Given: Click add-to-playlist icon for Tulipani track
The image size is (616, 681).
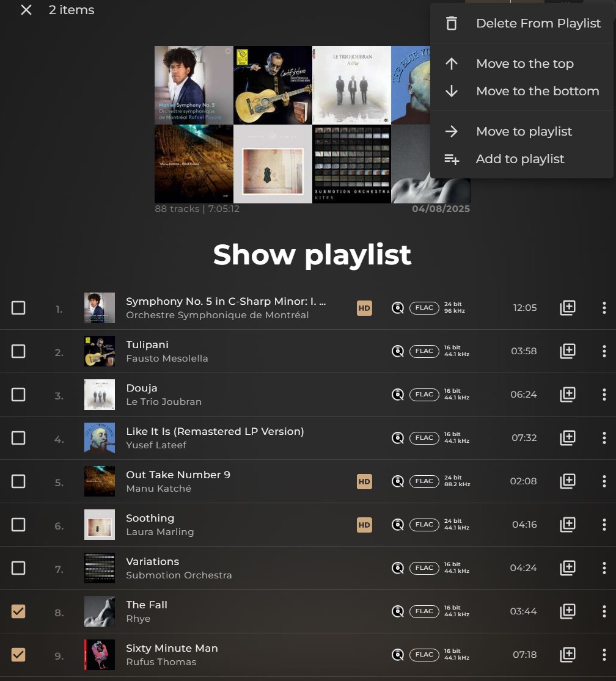Looking at the screenshot, I should (x=568, y=351).
